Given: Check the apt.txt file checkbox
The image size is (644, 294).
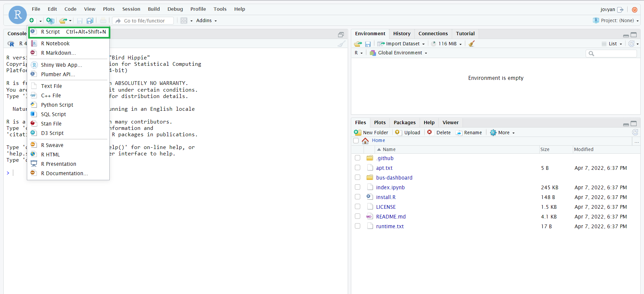Looking at the screenshot, I should click(x=358, y=167).
